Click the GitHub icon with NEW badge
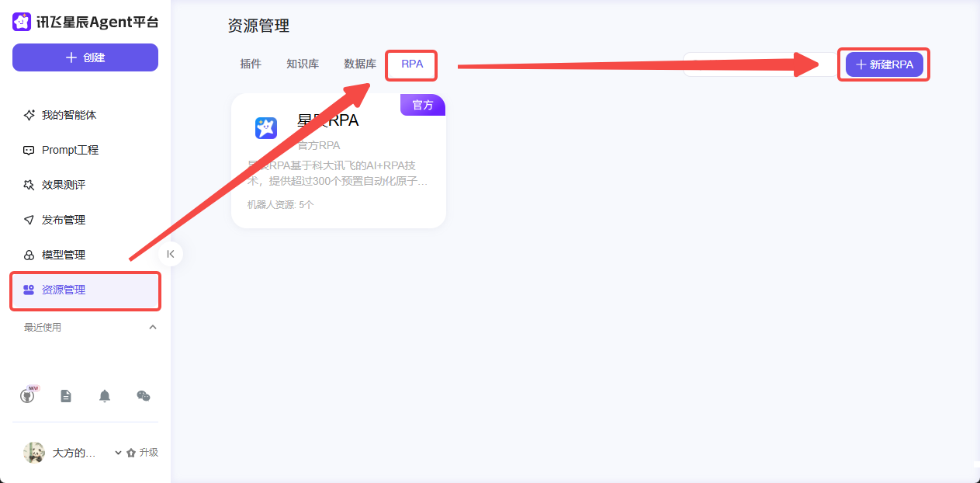The height and width of the screenshot is (483, 980). point(28,396)
